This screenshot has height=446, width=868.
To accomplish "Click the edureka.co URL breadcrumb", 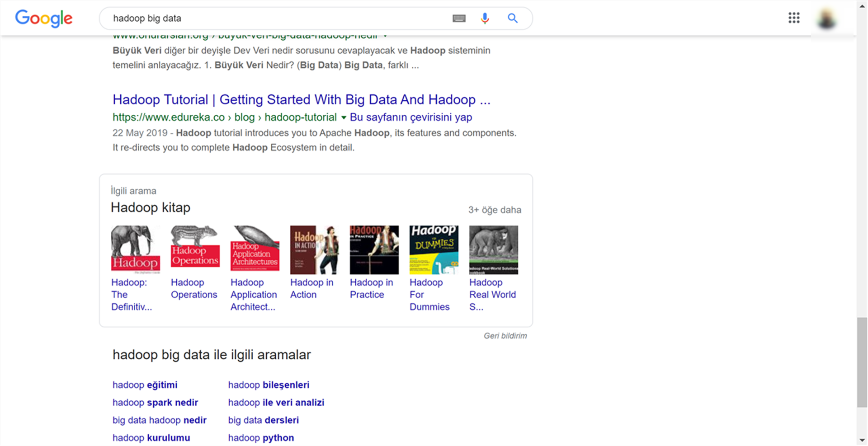I will (225, 117).
